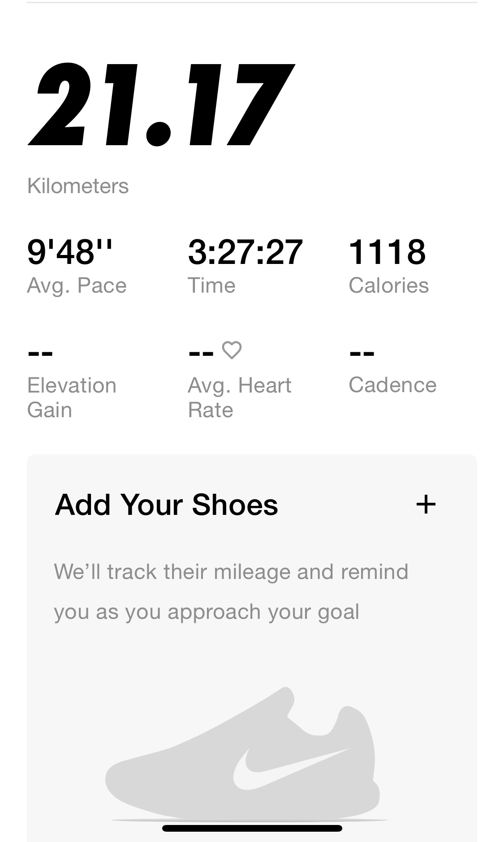Select the 9'48'' average pace value

click(70, 252)
